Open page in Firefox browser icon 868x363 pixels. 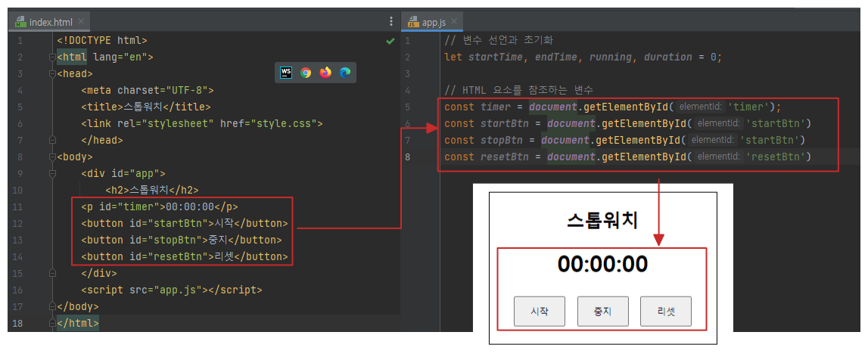tap(325, 73)
